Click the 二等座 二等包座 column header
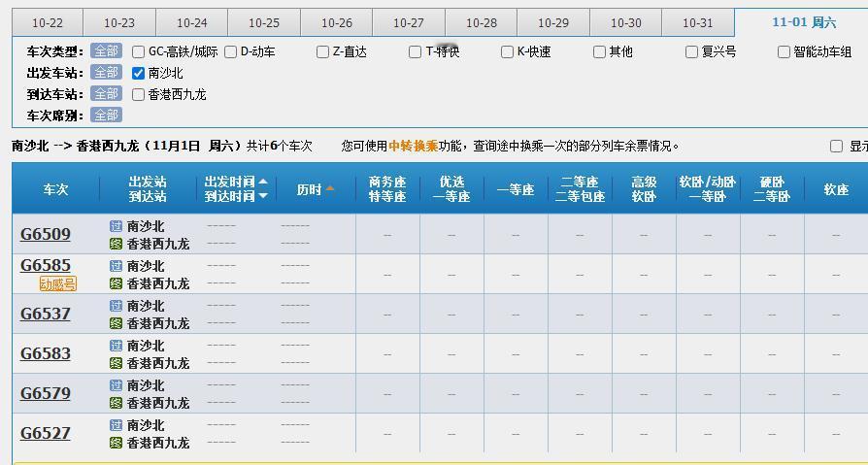The width and height of the screenshot is (868, 465). [x=580, y=188]
